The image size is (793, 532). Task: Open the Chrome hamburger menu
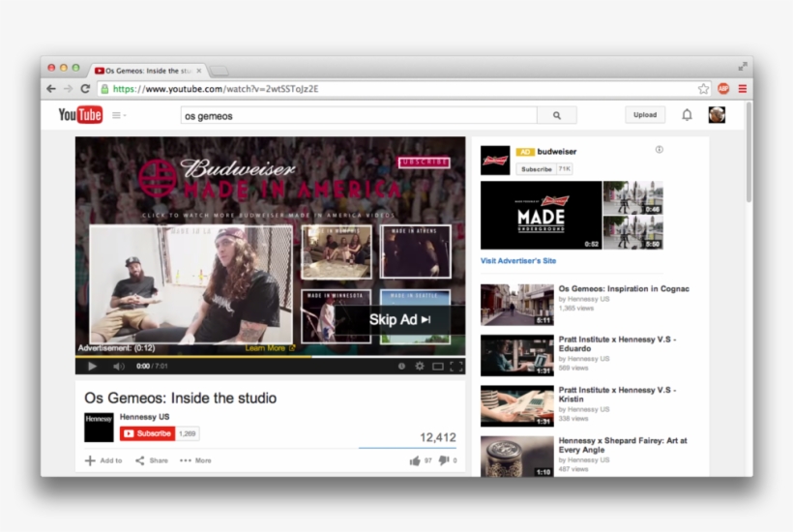click(742, 89)
